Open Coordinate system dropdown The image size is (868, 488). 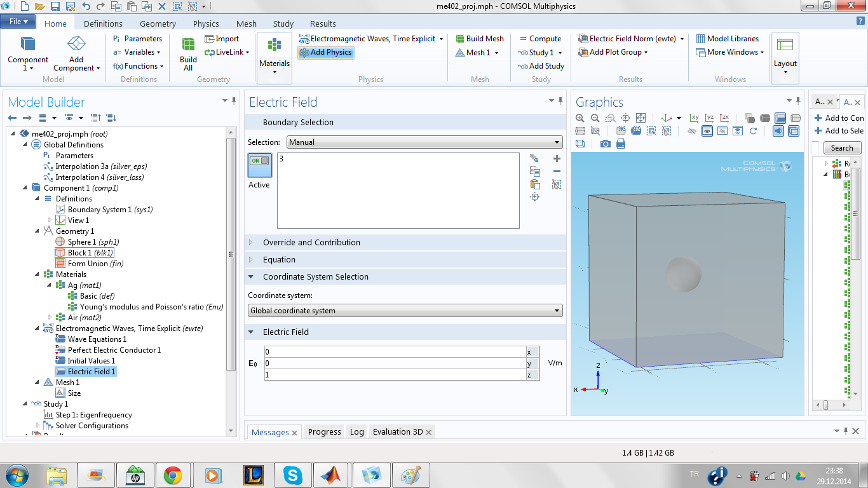click(x=405, y=311)
